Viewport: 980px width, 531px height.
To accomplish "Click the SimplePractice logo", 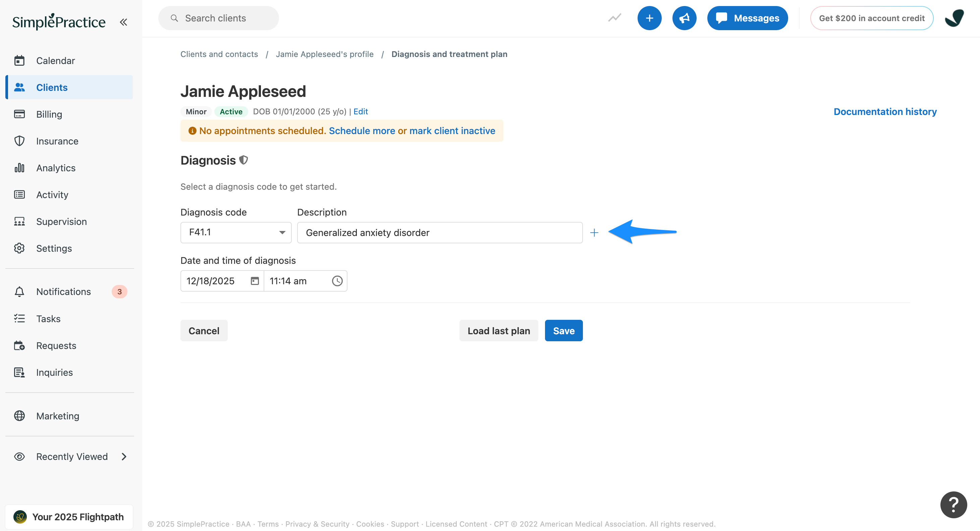I will coord(59,22).
